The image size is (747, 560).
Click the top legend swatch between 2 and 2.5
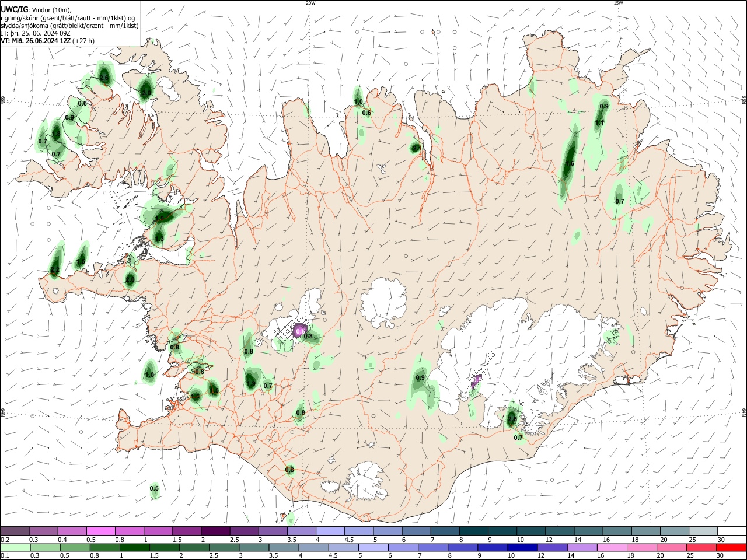(x=215, y=531)
